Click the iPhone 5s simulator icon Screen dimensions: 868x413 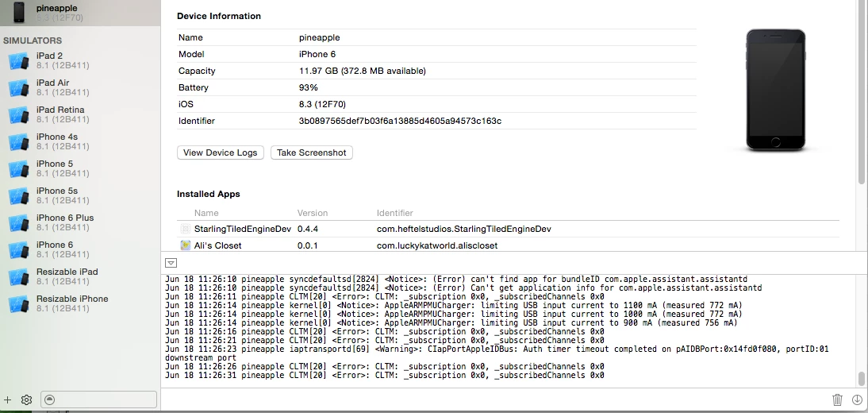[x=18, y=195]
